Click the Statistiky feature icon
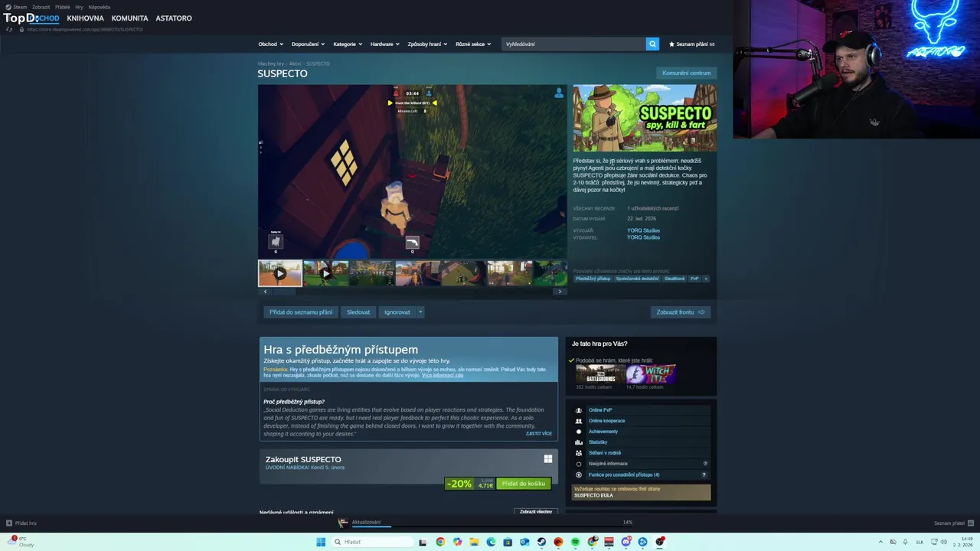This screenshot has width=980, height=551. point(579,442)
